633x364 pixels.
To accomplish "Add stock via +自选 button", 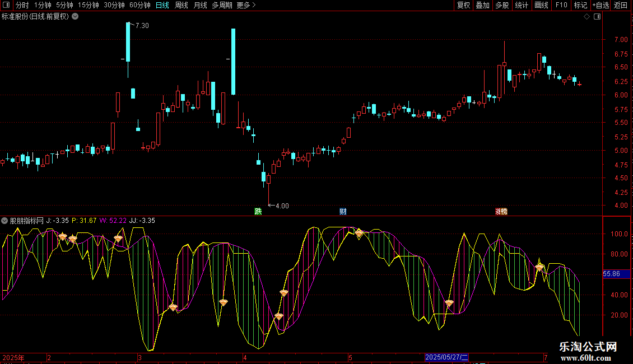I will tap(601, 5).
